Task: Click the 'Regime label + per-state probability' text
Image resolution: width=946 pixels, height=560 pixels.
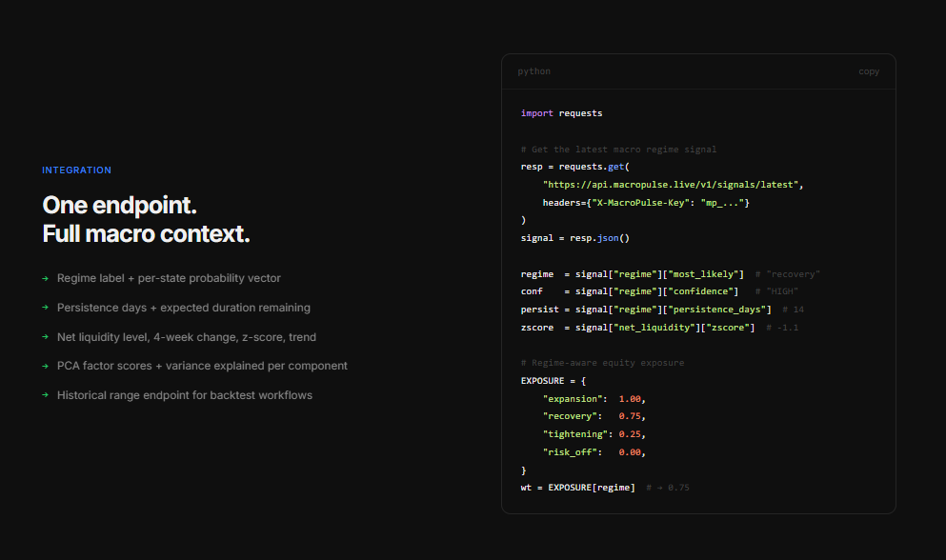Action: tap(169, 279)
